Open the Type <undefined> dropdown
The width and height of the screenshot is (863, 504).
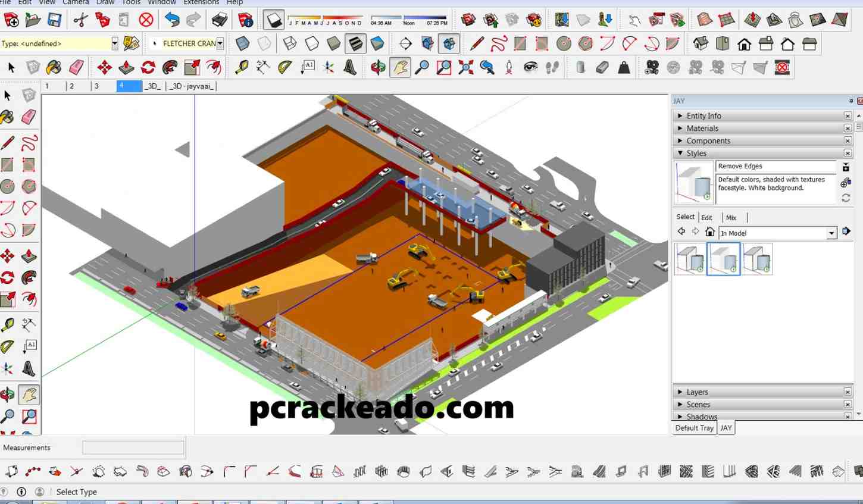tap(114, 43)
